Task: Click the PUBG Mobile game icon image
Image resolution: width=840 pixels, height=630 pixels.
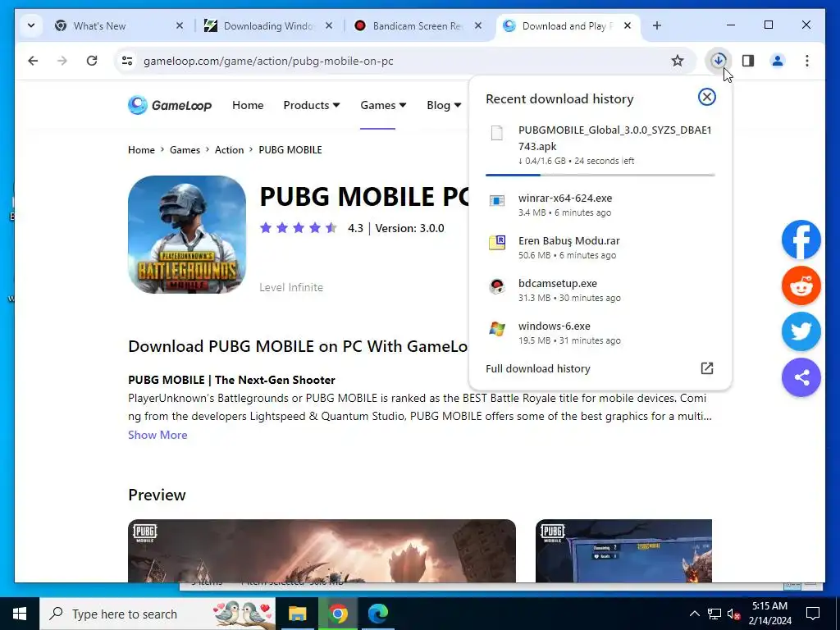Action: click(187, 235)
